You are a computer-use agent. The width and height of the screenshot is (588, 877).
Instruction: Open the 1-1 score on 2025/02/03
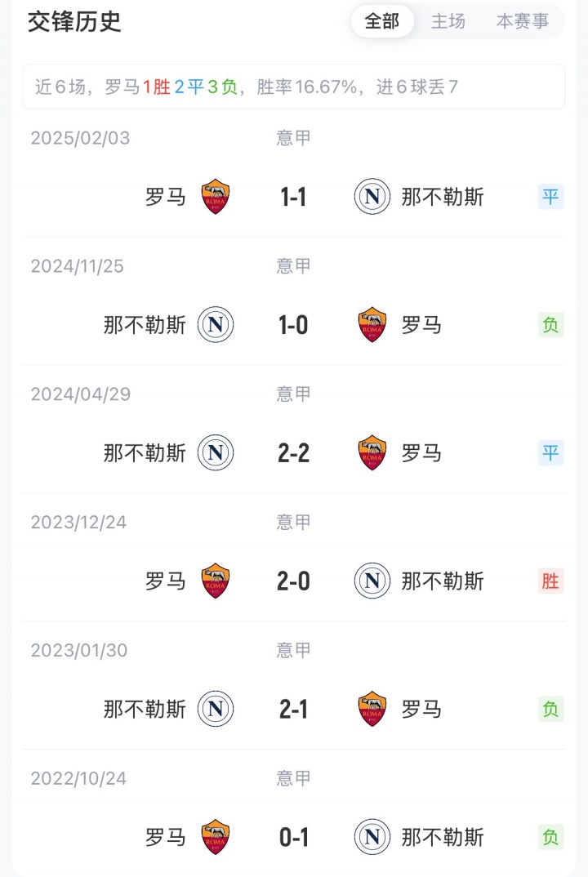[293, 197]
